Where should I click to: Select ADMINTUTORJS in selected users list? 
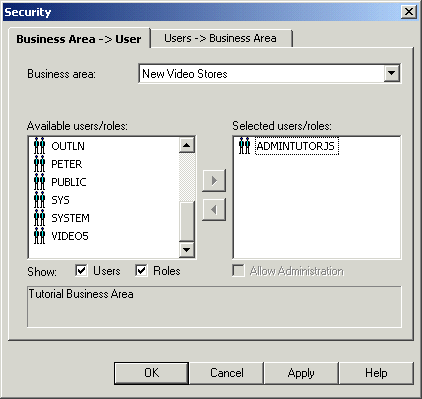297,146
